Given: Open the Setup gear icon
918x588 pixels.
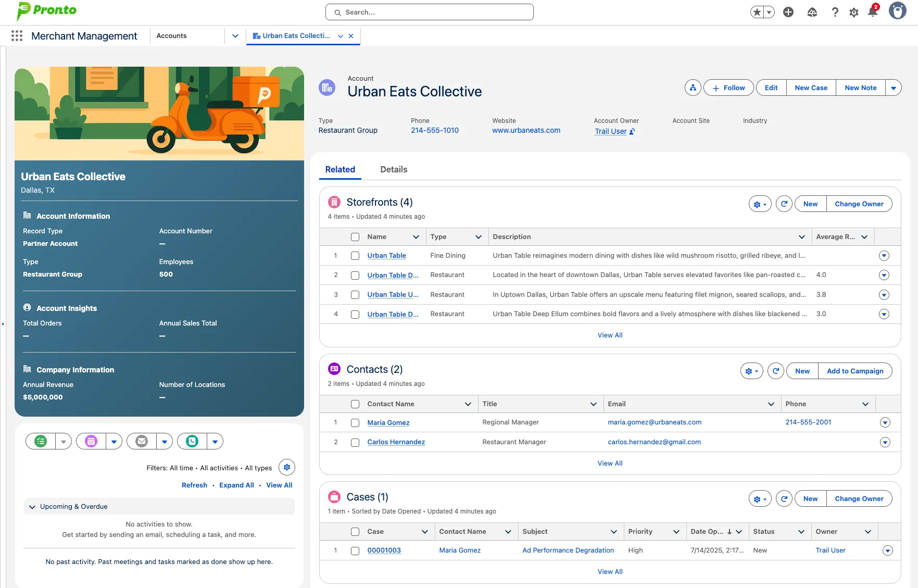Looking at the screenshot, I should click(x=854, y=12).
